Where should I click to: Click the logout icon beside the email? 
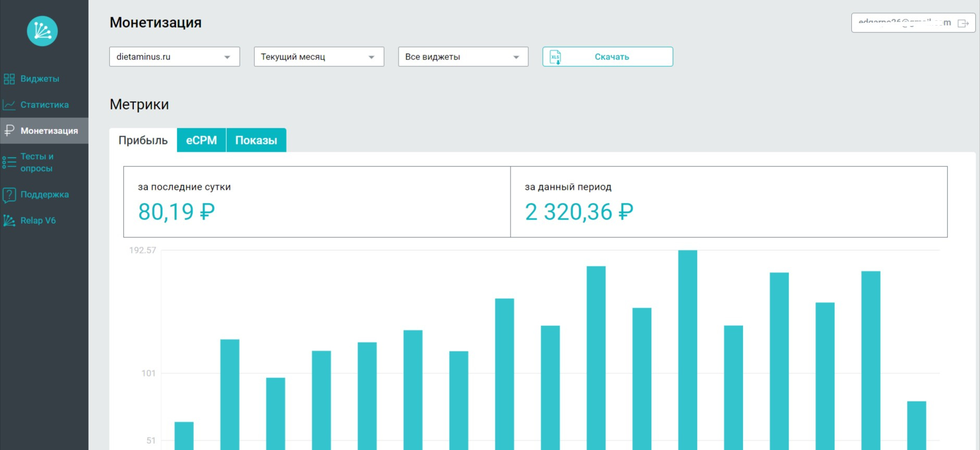coord(963,23)
